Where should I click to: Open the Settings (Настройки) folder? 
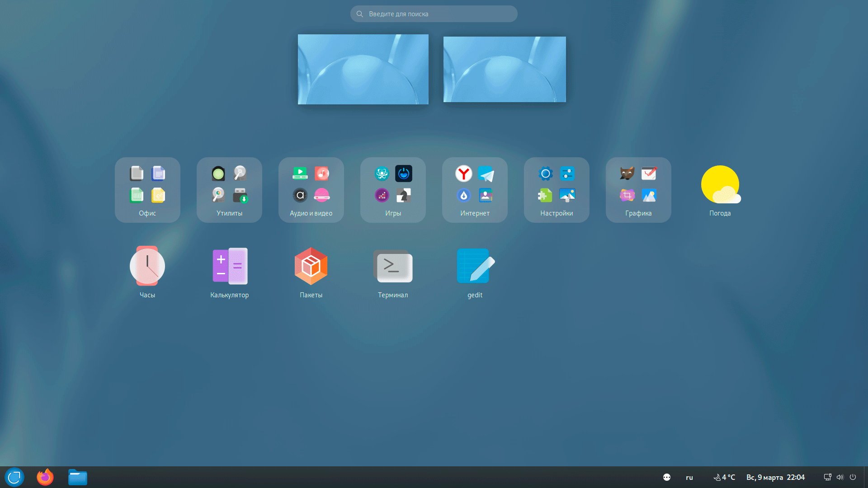[x=557, y=190]
